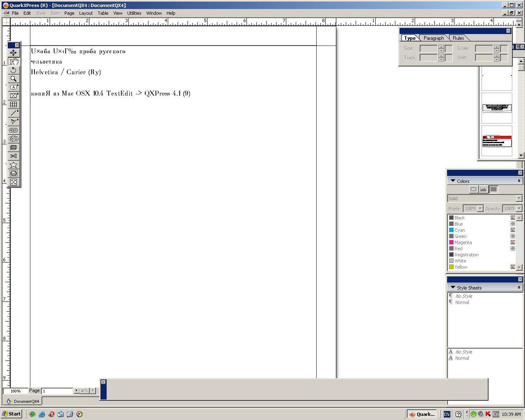Image resolution: width=525 pixels, height=420 pixels.
Task: Select the Scissors tool
Action: pos(14,156)
